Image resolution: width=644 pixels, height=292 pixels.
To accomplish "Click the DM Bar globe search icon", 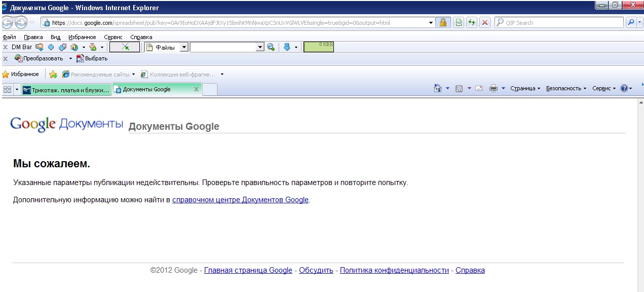I will click(x=271, y=47).
